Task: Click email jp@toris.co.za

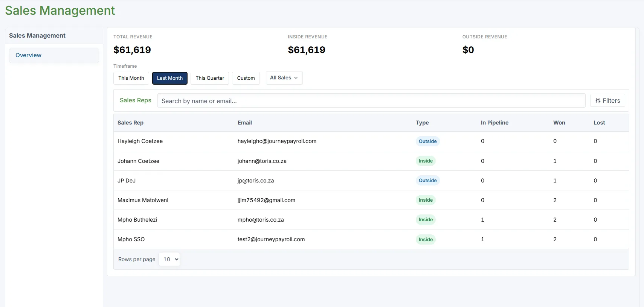Action: 256,181
